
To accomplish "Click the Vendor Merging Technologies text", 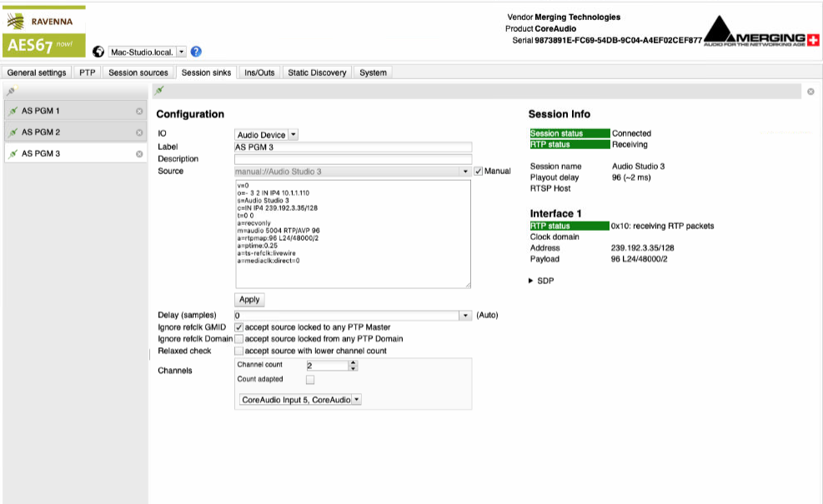I will point(564,17).
